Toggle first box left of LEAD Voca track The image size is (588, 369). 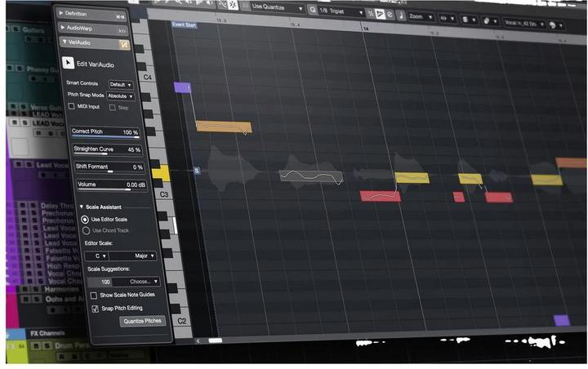(x=15, y=122)
